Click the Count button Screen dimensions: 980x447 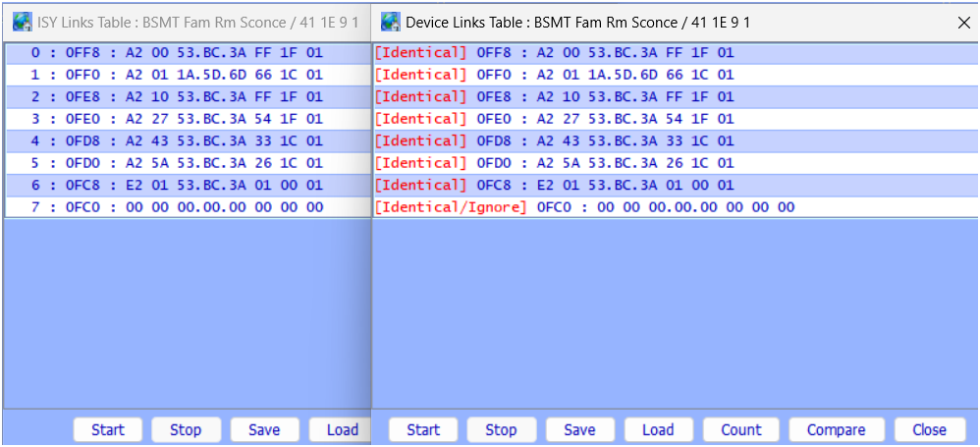(741, 430)
